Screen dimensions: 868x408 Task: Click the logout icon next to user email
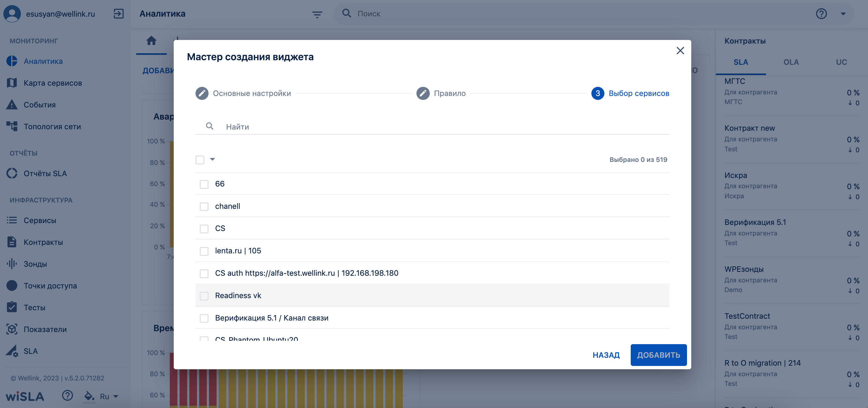[x=119, y=14]
